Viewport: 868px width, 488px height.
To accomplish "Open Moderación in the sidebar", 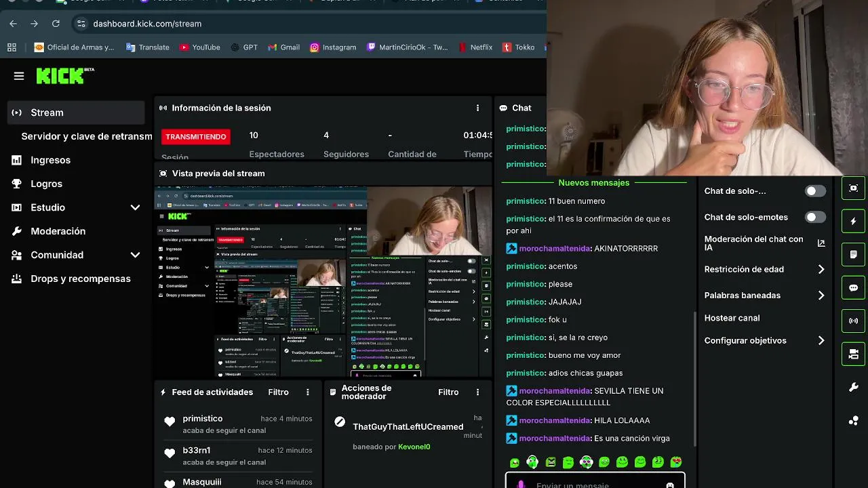I will tap(58, 231).
